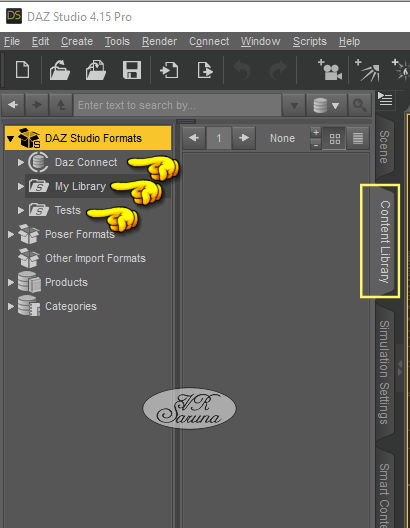
Task: Open the Window menu
Action: click(x=260, y=41)
